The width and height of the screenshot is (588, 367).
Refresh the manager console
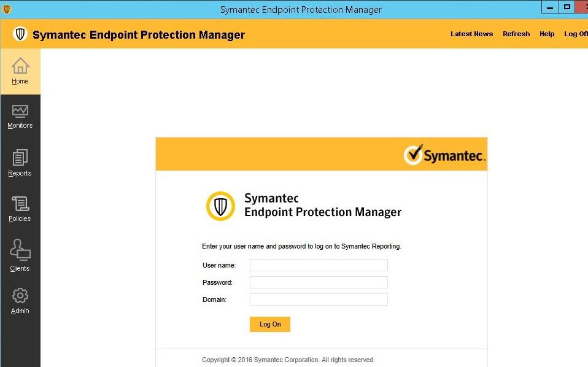click(516, 34)
